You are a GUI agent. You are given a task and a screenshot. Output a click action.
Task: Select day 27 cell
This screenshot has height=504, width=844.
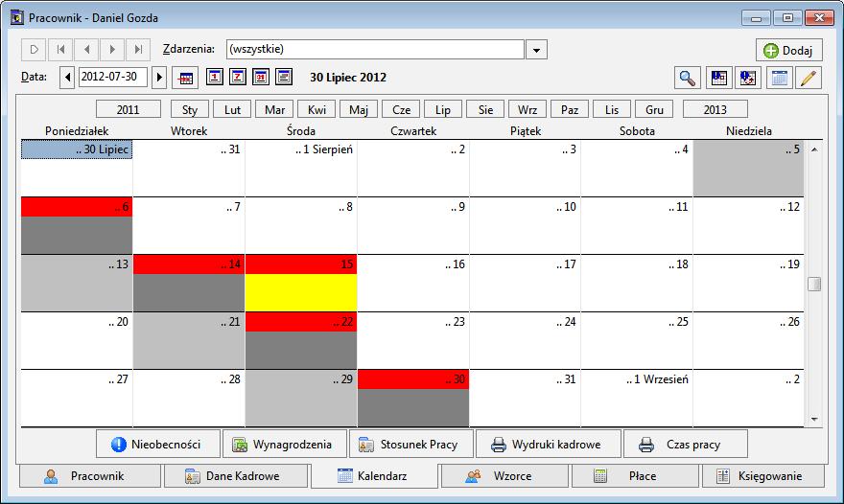(77, 398)
